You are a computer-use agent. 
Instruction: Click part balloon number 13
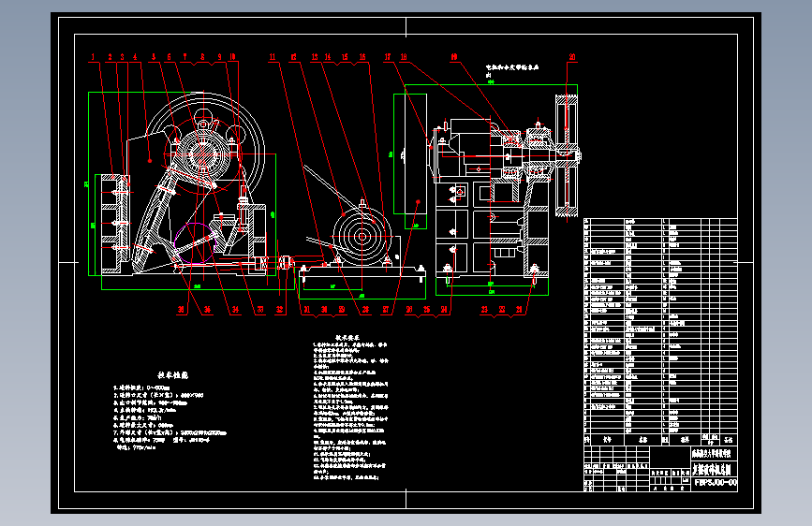[x=315, y=57]
